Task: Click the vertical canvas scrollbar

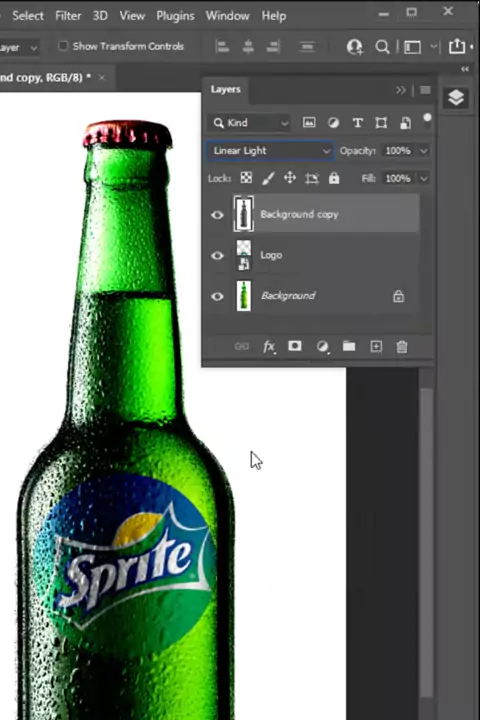Action: pos(426,543)
